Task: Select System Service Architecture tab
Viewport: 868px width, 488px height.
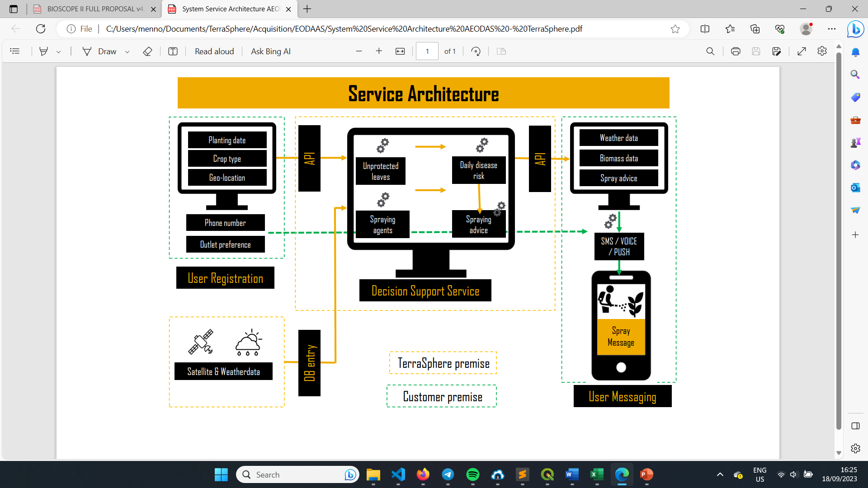Action: pos(230,9)
